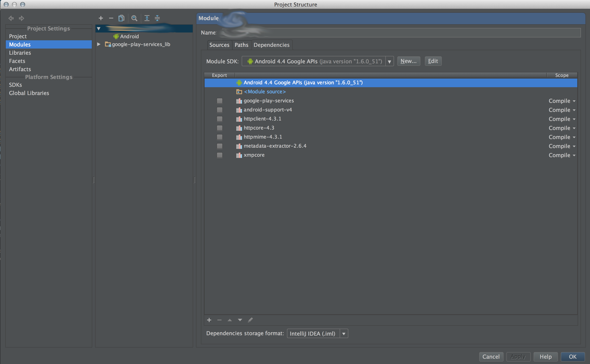Image resolution: width=590 pixels, height=364 pixels.
Task: Switch to the Dependencies tab
Action: click(x=272, y=45)
